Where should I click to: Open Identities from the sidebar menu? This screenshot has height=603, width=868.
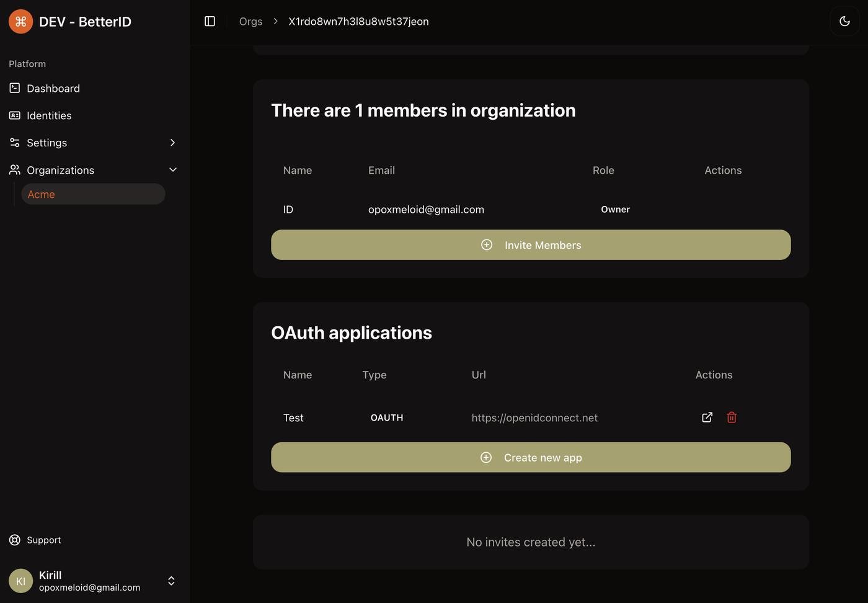point(49,115)
